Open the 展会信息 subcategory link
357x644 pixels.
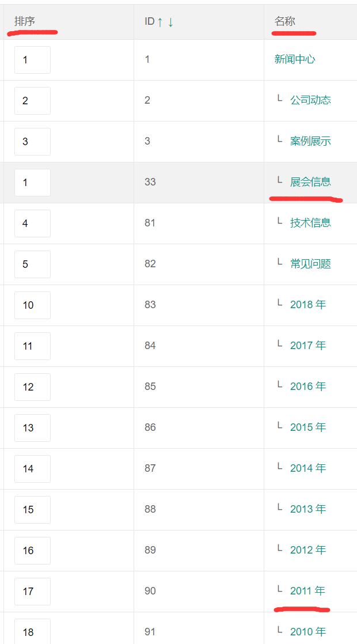point(313,182)
